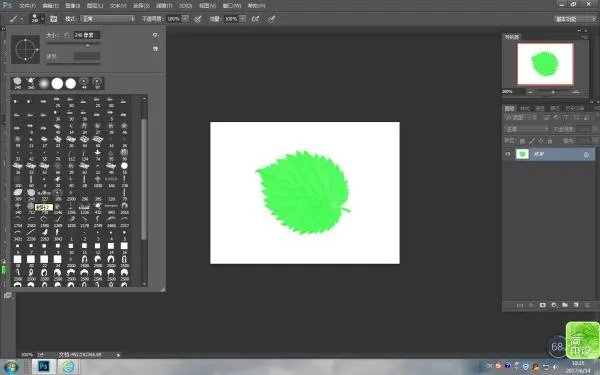Open the opacity slider arrow in options bar

click(x=185, y=19)
